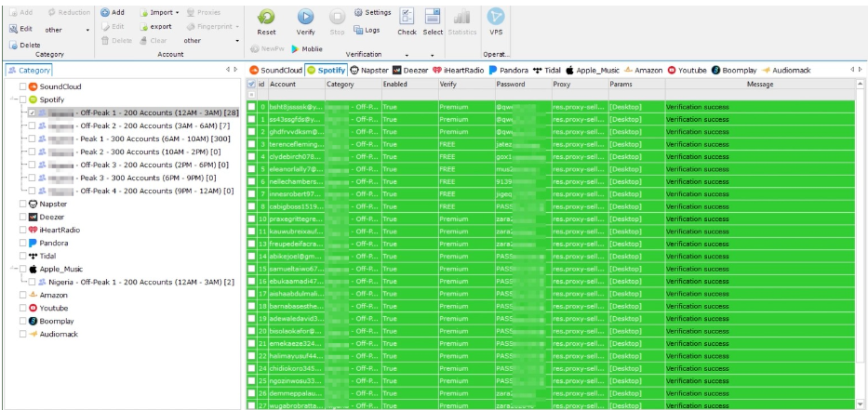
Task: Click the table scrollbar down arrow
Action: point(860,403)
